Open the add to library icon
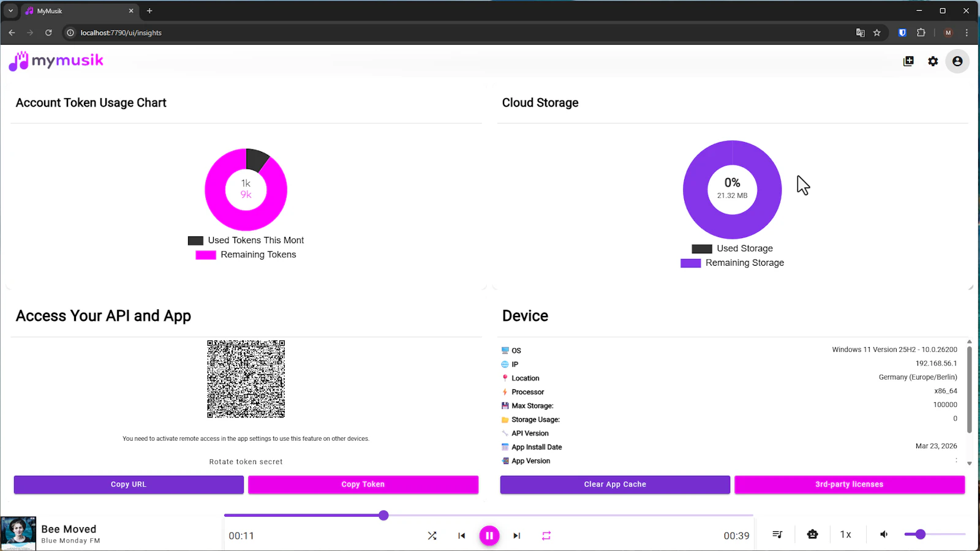Image resolution: width=980 pixels, height=551 pixels. [908, 61]
